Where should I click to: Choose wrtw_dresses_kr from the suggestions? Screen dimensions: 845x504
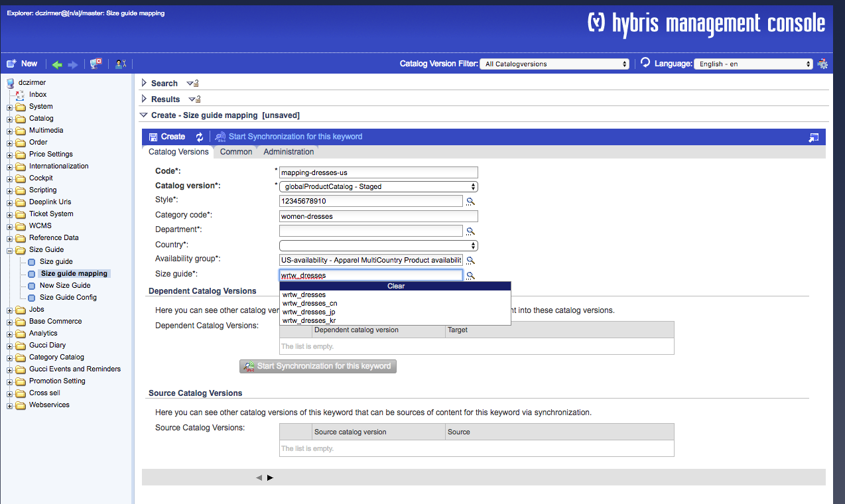tap(395, 320)
